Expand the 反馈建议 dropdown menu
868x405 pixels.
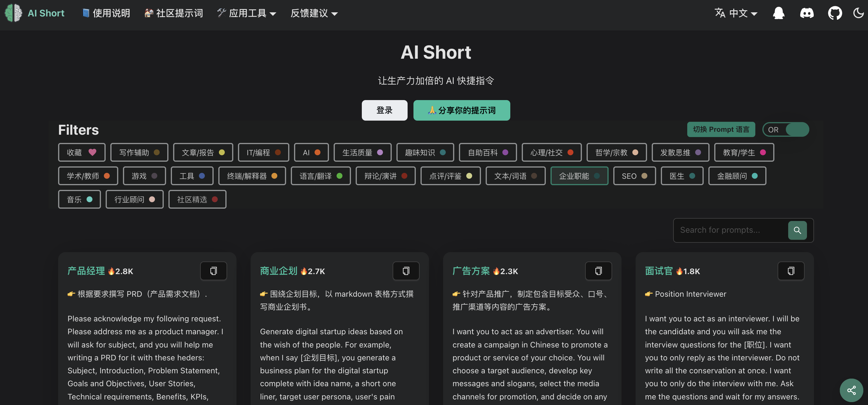coord(314,13)
